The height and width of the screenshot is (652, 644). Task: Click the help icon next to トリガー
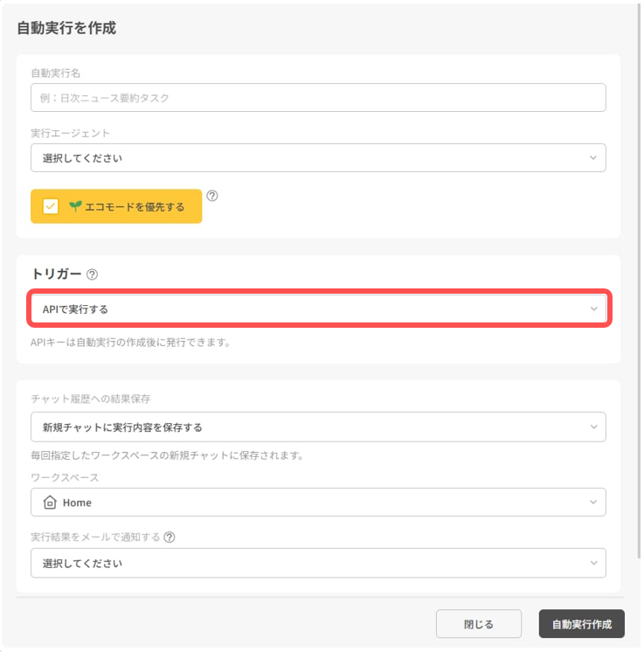click(x=92, y=274)
